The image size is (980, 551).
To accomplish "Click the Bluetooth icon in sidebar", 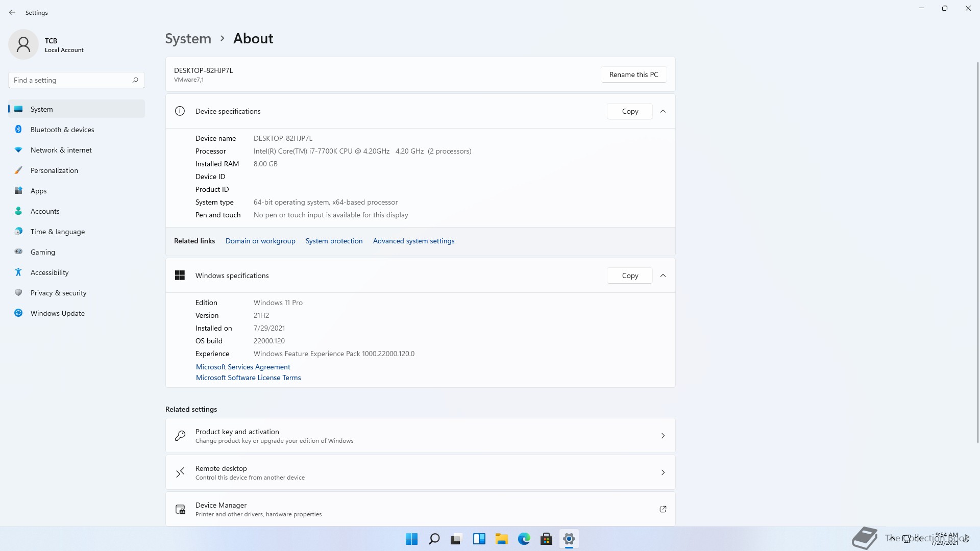I will (x=18, y=130).
